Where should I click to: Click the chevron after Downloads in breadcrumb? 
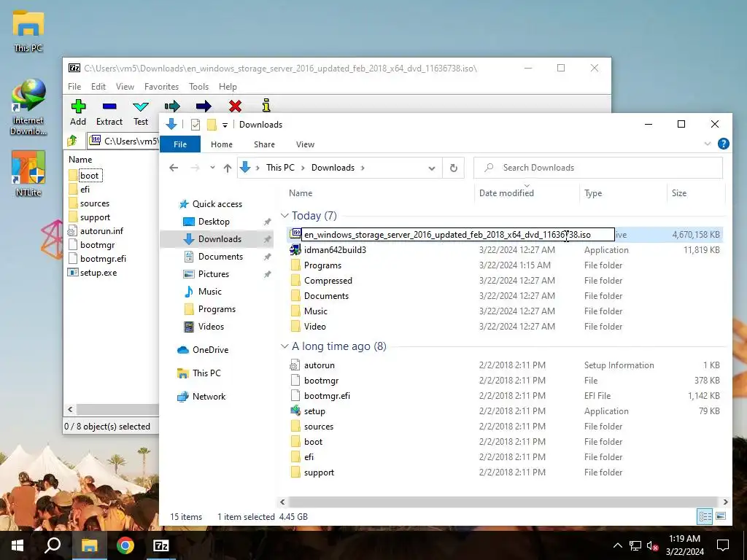click(x=363, y=168)
